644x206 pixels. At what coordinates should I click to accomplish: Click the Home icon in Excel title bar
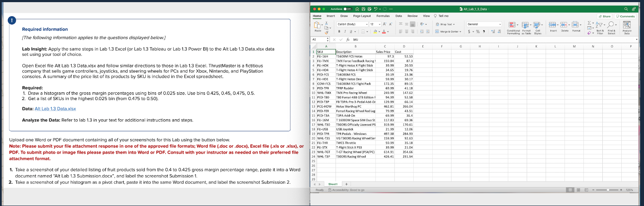pos(357,9)
